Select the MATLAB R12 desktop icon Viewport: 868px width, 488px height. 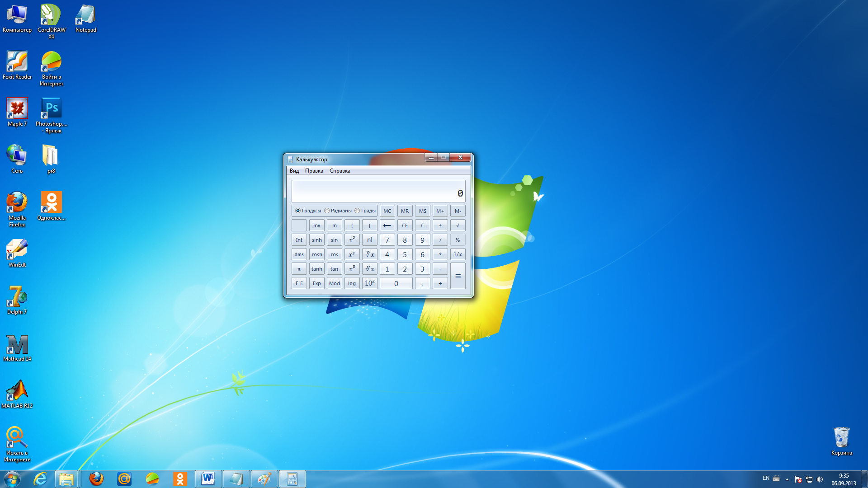click(x=17, y=394)
